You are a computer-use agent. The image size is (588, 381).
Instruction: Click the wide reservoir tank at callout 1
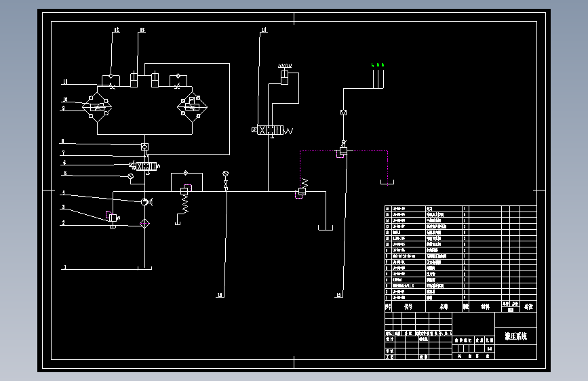click(x=144, y=268)
